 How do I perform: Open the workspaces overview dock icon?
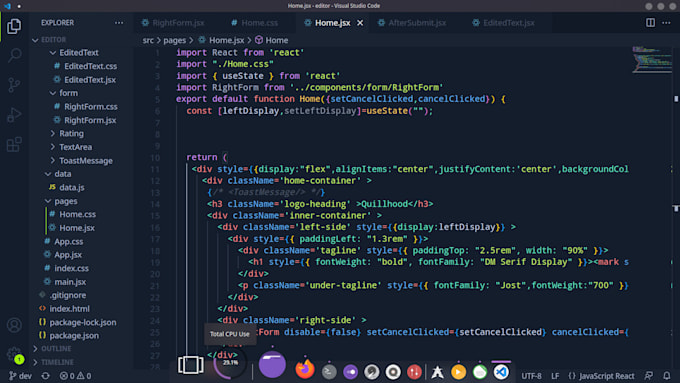point(191,365)
